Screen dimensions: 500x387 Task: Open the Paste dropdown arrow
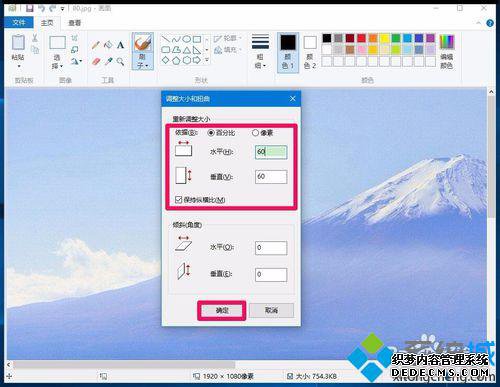tap(19, 66)
